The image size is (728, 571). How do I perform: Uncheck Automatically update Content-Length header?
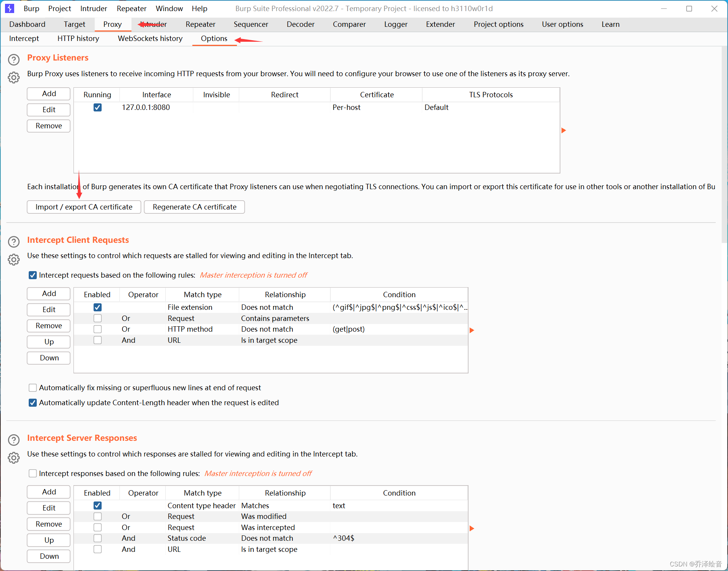pos(33,402)
